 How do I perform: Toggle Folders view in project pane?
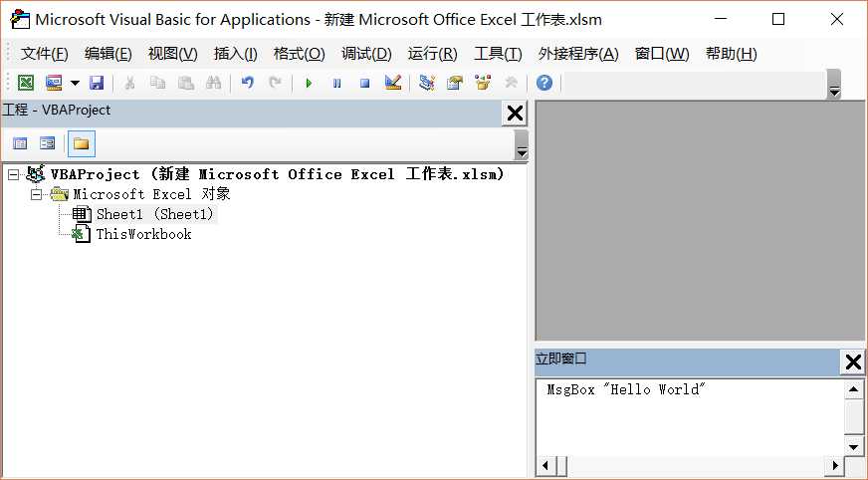82,144
